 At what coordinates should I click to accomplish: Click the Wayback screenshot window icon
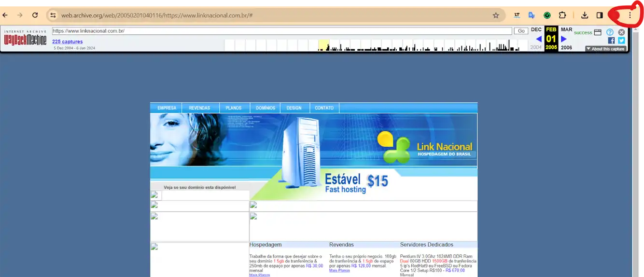pyautogui.click(x=598, y=32)
